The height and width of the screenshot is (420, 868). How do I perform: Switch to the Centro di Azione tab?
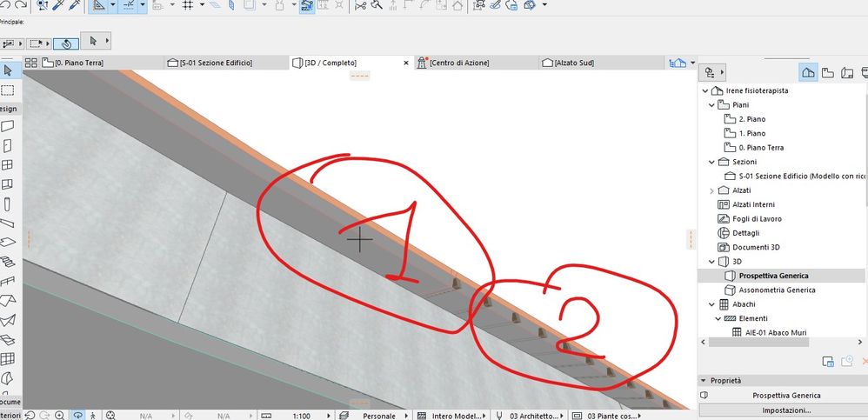(x=476, y=63)
